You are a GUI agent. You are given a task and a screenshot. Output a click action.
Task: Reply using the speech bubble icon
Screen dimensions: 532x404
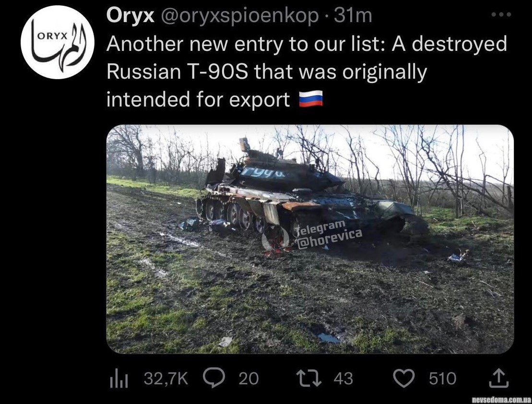(x=214, y=378)
